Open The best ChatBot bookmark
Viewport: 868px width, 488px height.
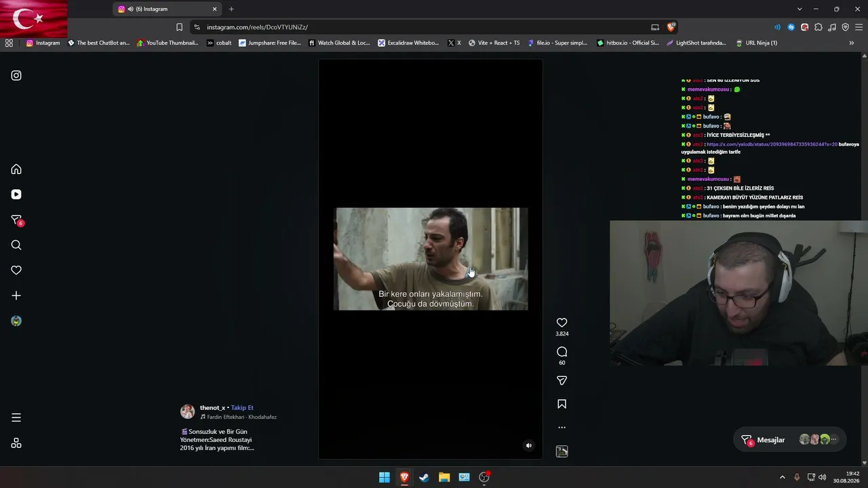(x=98, y=43)
